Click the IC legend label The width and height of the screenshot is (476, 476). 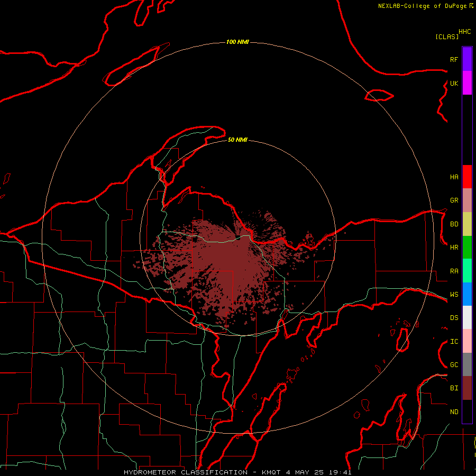(x=454, y=342)
